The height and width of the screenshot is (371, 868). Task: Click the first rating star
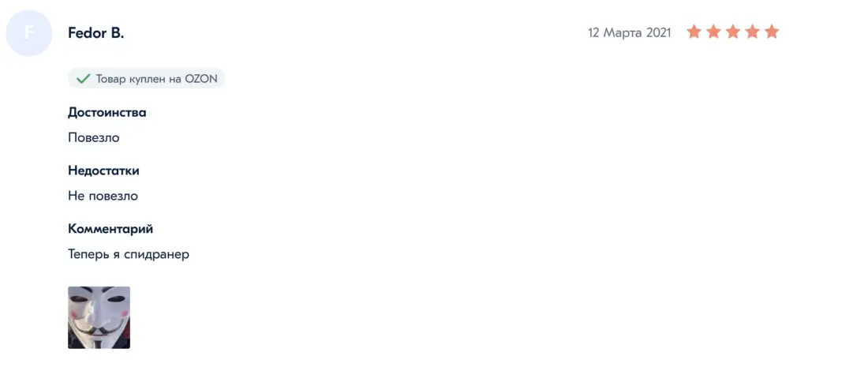point(694,32)
